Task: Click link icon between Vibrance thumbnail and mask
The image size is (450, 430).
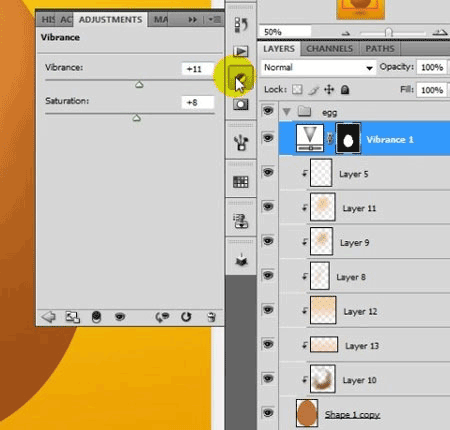Action: pyautogui.click(x=330, y=138)
